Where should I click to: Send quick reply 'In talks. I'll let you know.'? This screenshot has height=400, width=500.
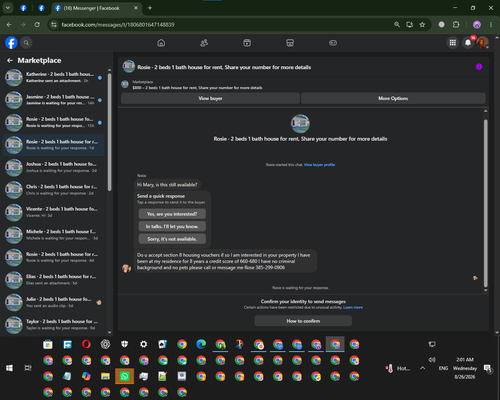coord(172,226)
